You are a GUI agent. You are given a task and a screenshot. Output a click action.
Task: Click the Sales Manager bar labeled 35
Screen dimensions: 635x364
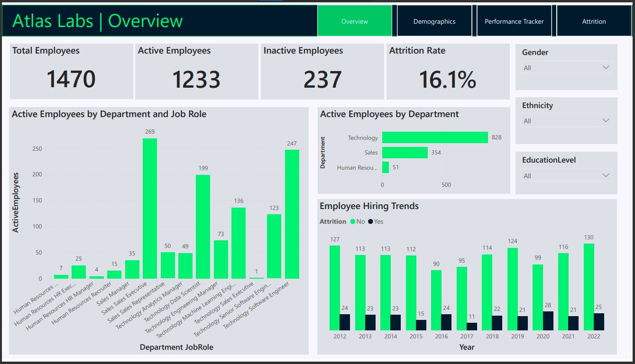pos(132,269)
